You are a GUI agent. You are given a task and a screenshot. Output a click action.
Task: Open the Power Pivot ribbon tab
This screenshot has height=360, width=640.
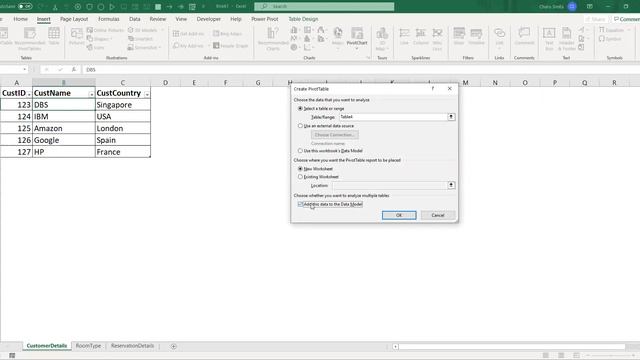click(x=264, y=19)
